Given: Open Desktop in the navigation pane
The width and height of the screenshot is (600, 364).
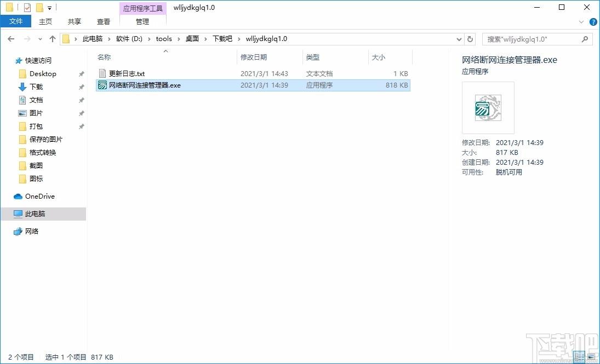Looking at the screenshot, I should coord(43,74).
